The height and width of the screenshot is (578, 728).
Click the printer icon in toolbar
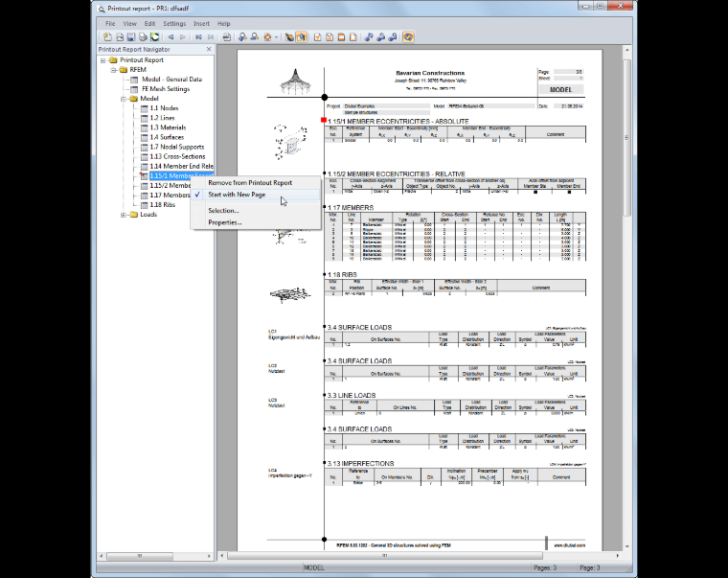click(x=143, y=37)
